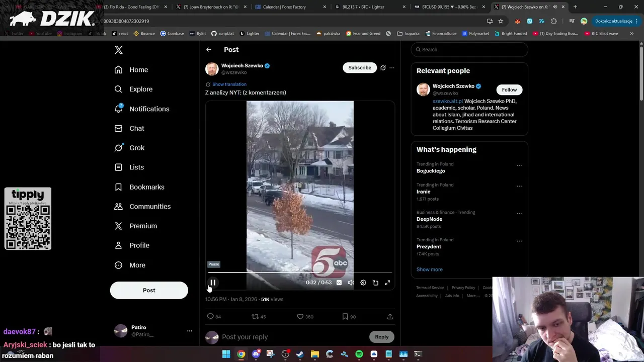Screen dimensions: 644x362
Task: Switch to the BTCUSD 90,155 tab
Action: pyautogui.click(x=450, y=7)
